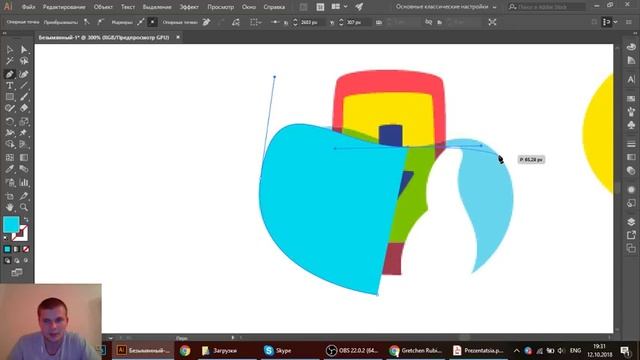This screenshot has height=360, width=640.
Task: Select the Paintbrush tool
Action: click(24, 97)
